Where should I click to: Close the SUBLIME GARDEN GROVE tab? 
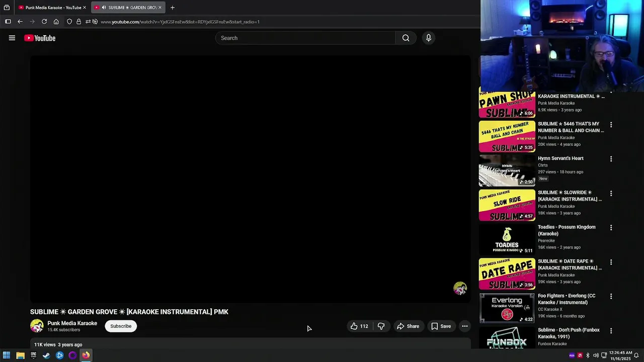tap(160, 8)
